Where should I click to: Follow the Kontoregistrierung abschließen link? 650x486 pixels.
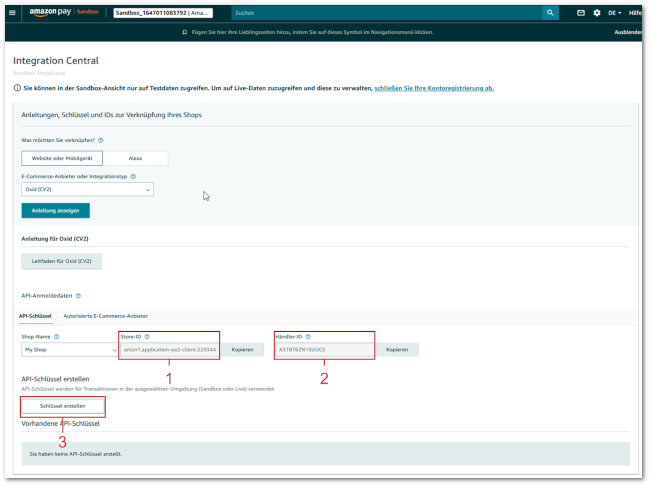434,88
